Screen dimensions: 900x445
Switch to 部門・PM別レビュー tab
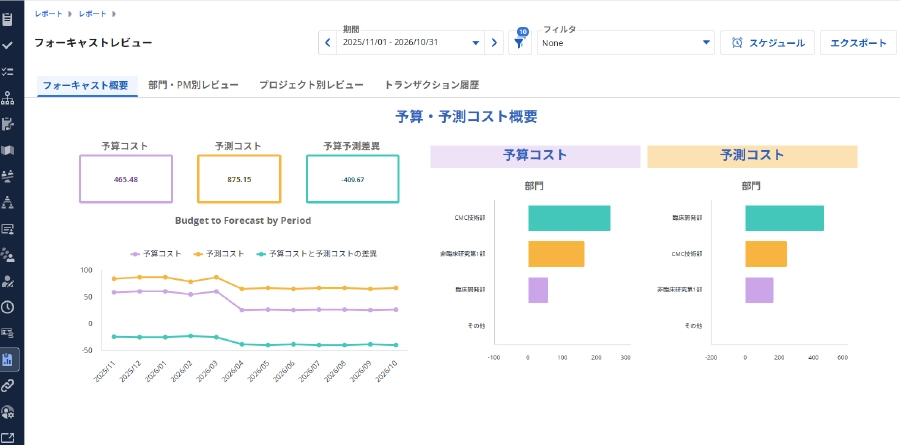click(192, 86)
